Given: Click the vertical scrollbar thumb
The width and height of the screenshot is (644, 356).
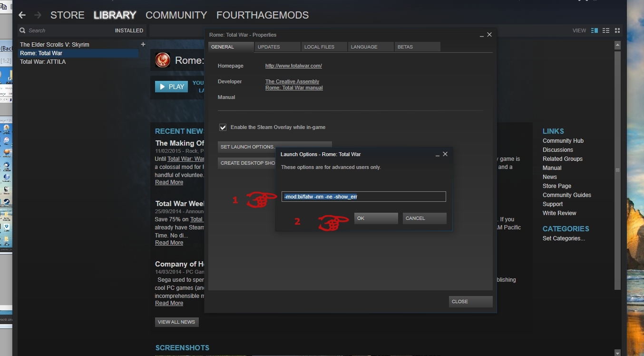Looking at the screenshot, I should (x=617, y=170).
